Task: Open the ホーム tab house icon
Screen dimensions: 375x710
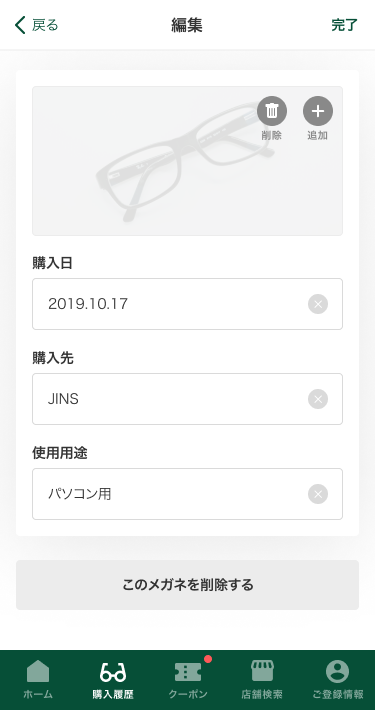Action: [x=38, y=671]
